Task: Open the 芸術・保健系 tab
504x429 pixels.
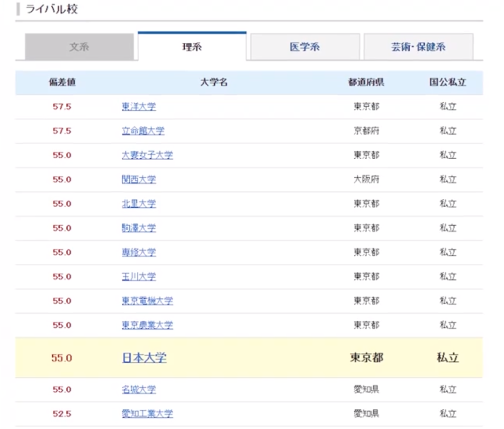Action: (418, 47)
